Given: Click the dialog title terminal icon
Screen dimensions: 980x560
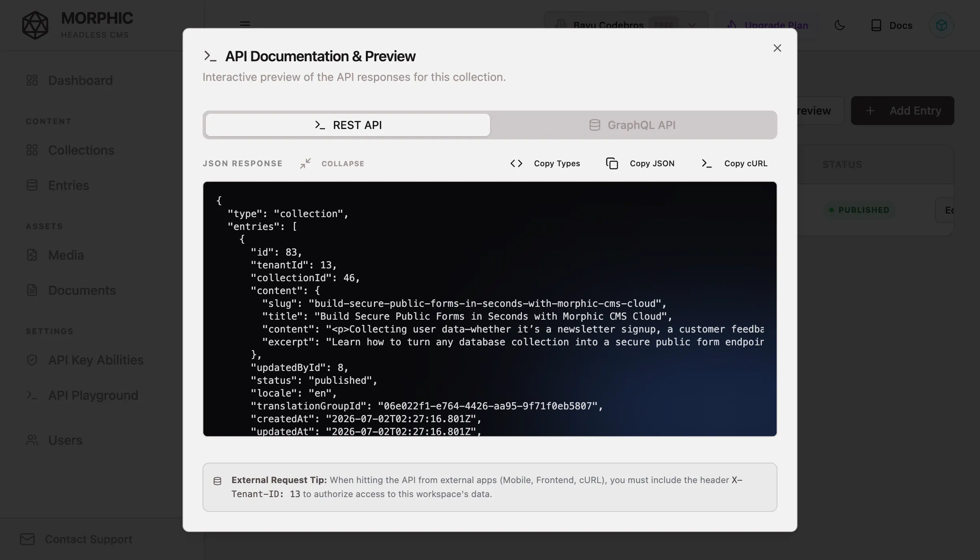Looking at the screenshot, I should (210, 56).
